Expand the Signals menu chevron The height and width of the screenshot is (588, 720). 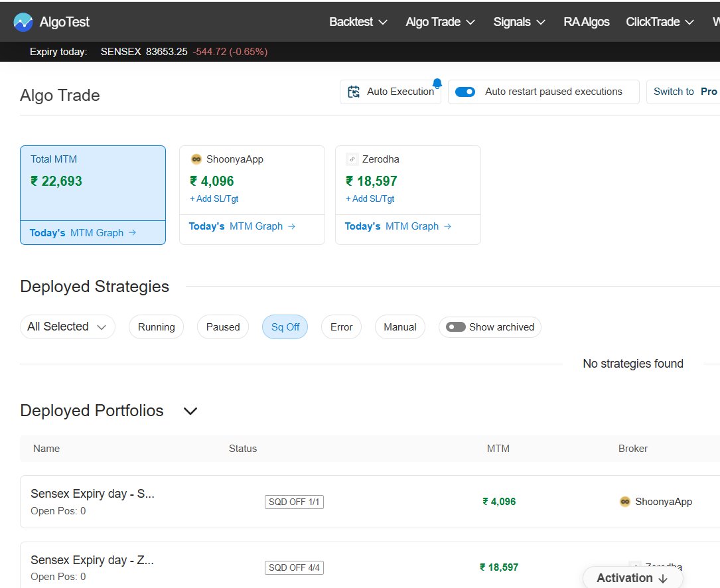[x=540, y=22]
